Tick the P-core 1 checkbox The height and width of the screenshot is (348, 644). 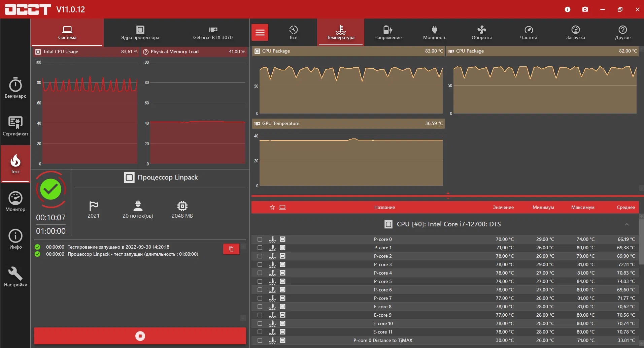point(260,248)
